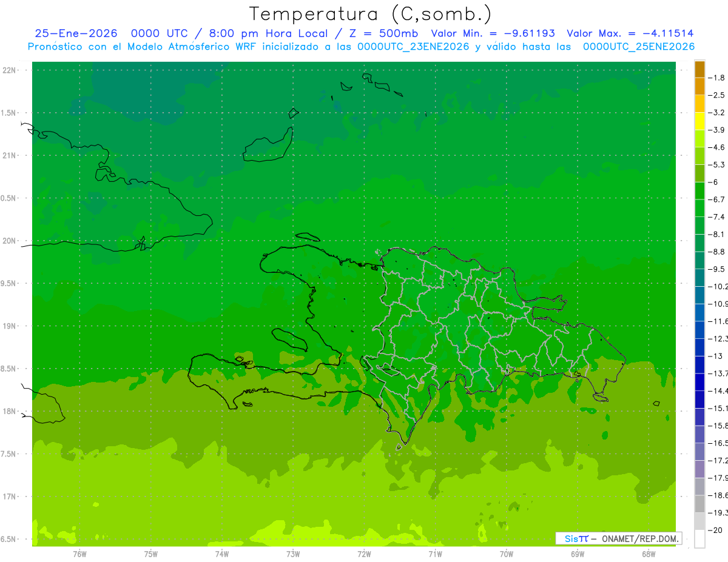Click the '-20' color scale label
This screenshot has width=728, height=562.
point(715,530)
